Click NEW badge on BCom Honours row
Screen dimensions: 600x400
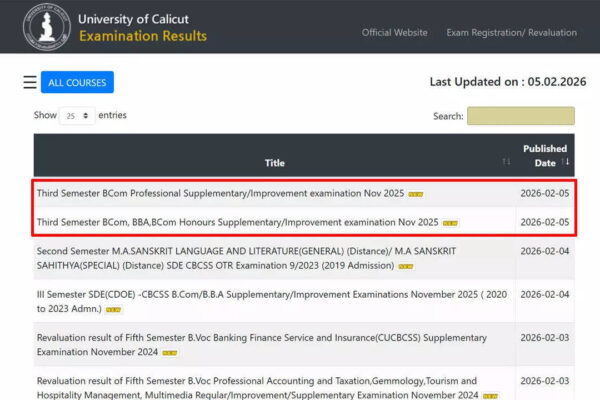click(x=450, y=223)
